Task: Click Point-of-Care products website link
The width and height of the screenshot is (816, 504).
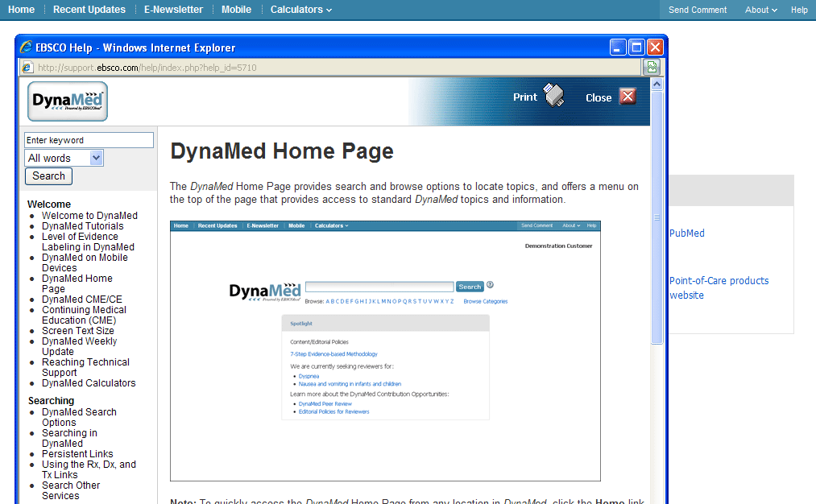Action: (x=719, y=288)
